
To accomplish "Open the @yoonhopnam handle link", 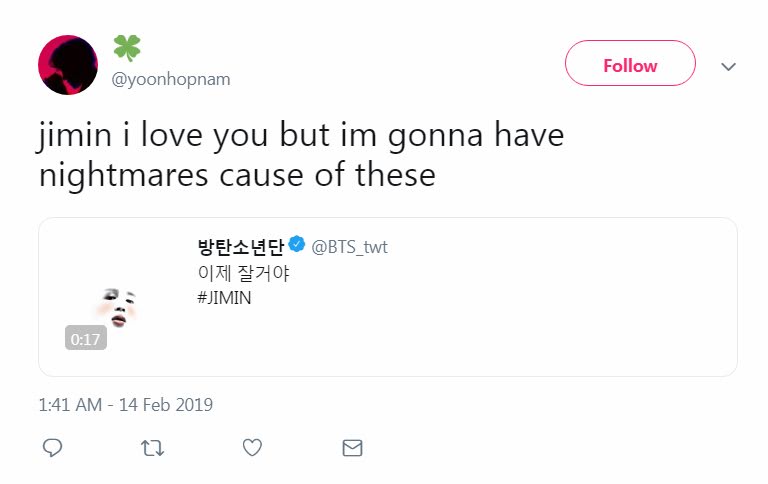I will click(x=171, y=79).
